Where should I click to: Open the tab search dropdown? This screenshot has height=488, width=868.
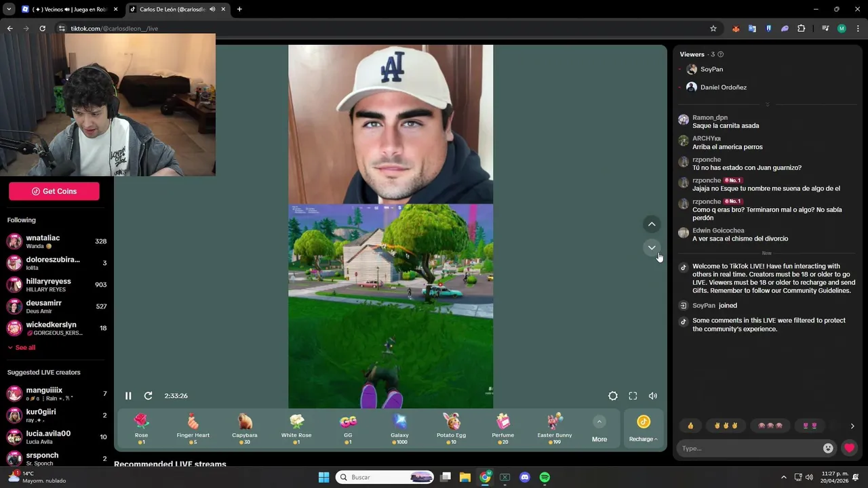click(x=9, y=9)
